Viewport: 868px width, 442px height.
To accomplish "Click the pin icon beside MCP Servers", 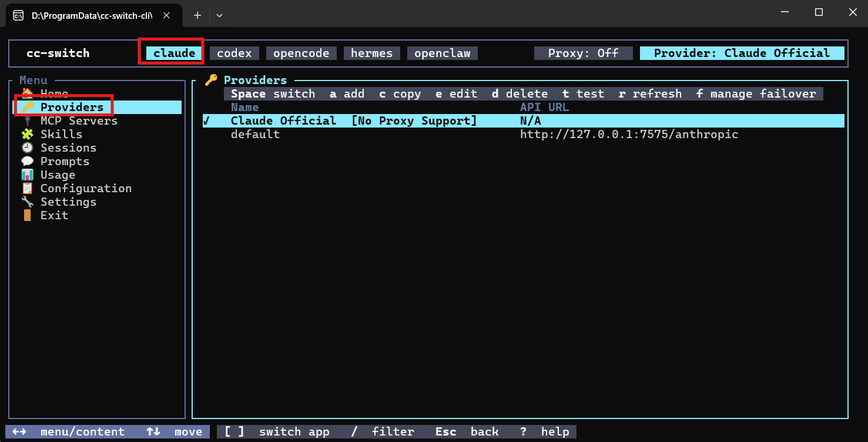I will (x=27, y=120).
